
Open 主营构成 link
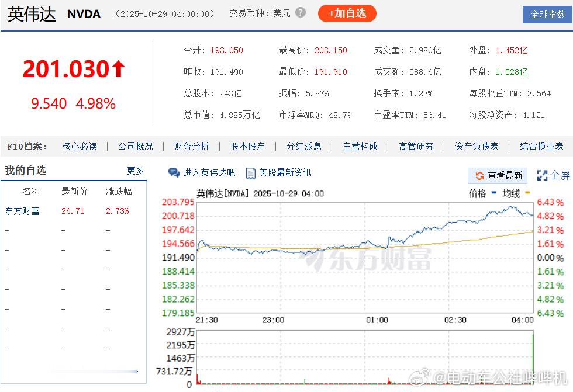360,147
